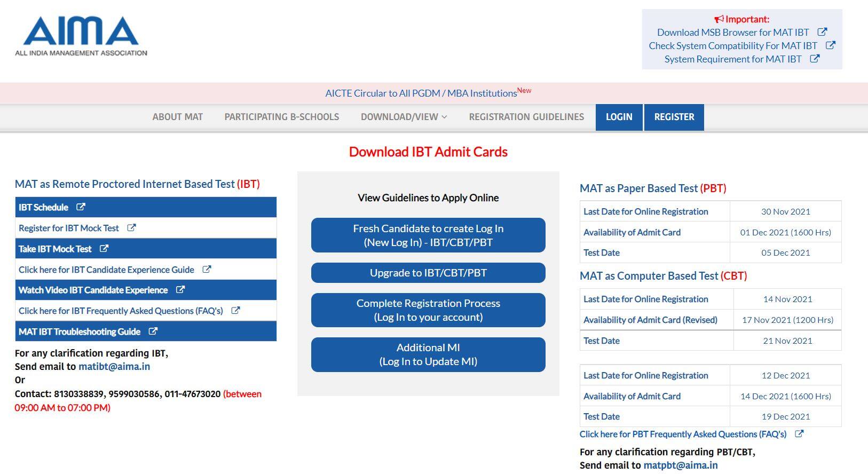Click Upgrade to IBT/CBT/PBT button

point(428,273)
